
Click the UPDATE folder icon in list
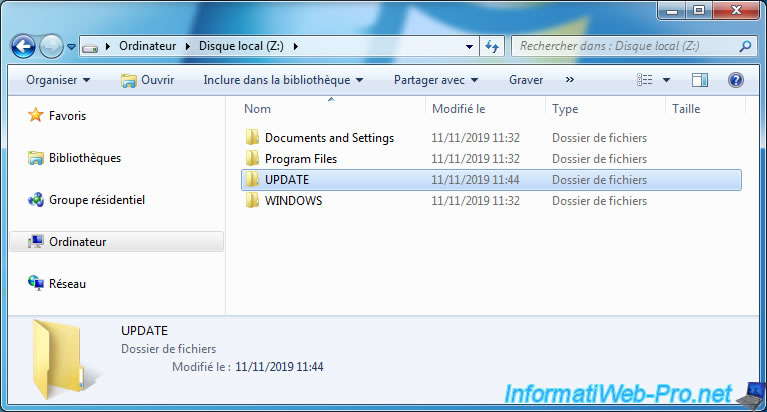click(252, 180)
